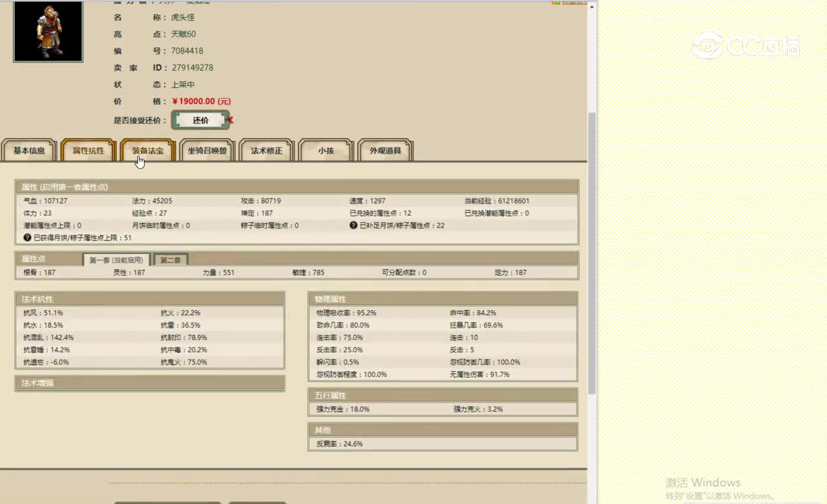Click the 物理属性 section header
This screenshot has width=827, height=504.
[x=443, y=299]
